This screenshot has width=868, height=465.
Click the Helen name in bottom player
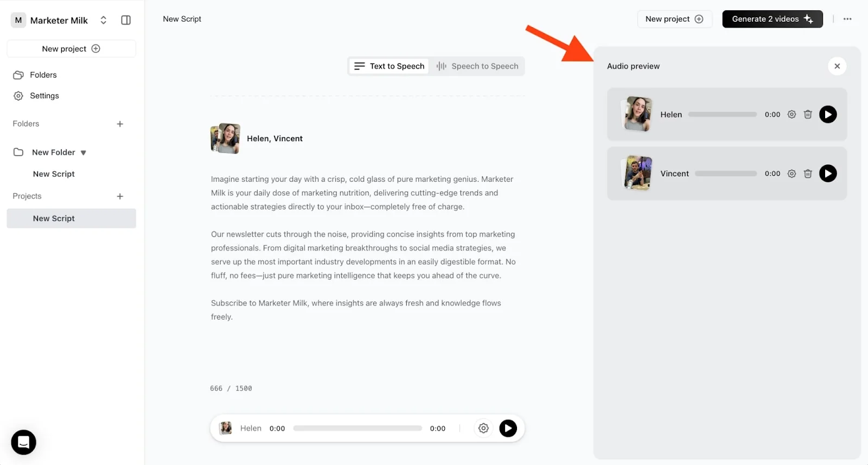pyautogui.click(x=251, y=428)
